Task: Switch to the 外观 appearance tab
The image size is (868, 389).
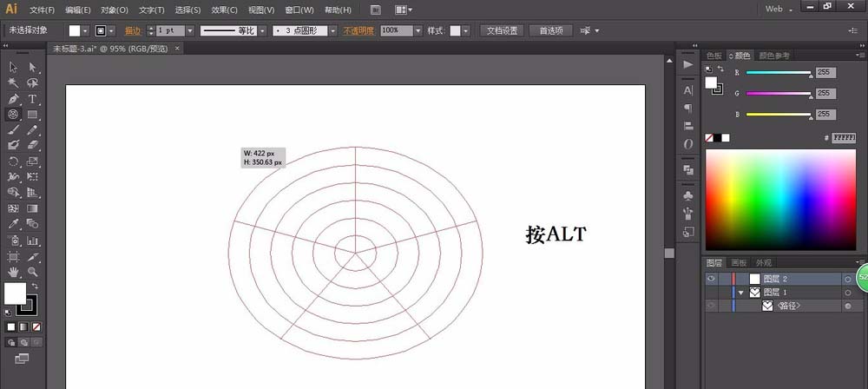Action: [x=763, y=262]
